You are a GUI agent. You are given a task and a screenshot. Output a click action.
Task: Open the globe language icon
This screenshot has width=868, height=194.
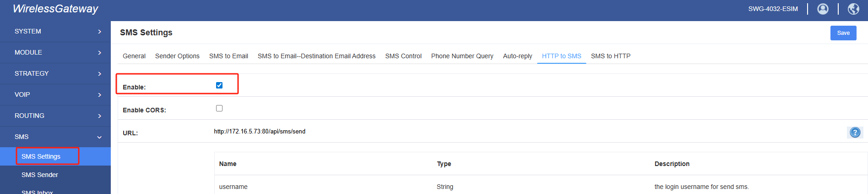pyautogui.click(x=853, y=9)
